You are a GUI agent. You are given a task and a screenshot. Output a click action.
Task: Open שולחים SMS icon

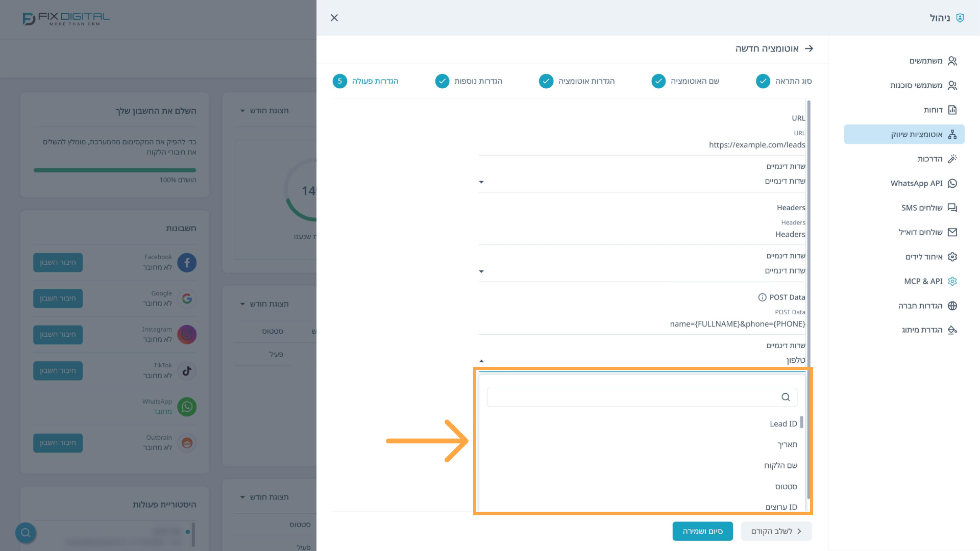[x=952, y=208]
